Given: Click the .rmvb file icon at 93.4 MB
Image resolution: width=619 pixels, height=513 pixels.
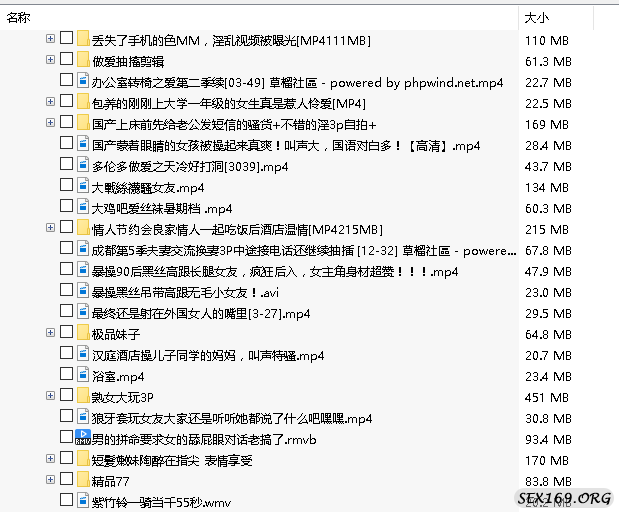Looking at the screenshot, I should click(83, 438).
